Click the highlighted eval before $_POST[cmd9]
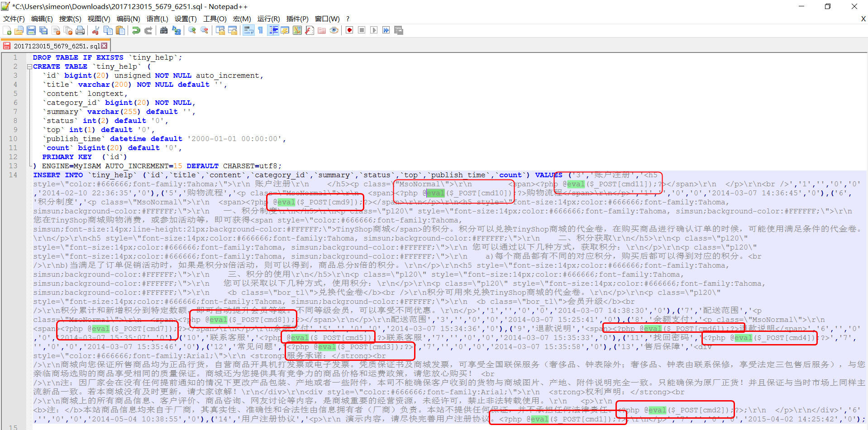The image size is (868, 430). tap(286, 202)
